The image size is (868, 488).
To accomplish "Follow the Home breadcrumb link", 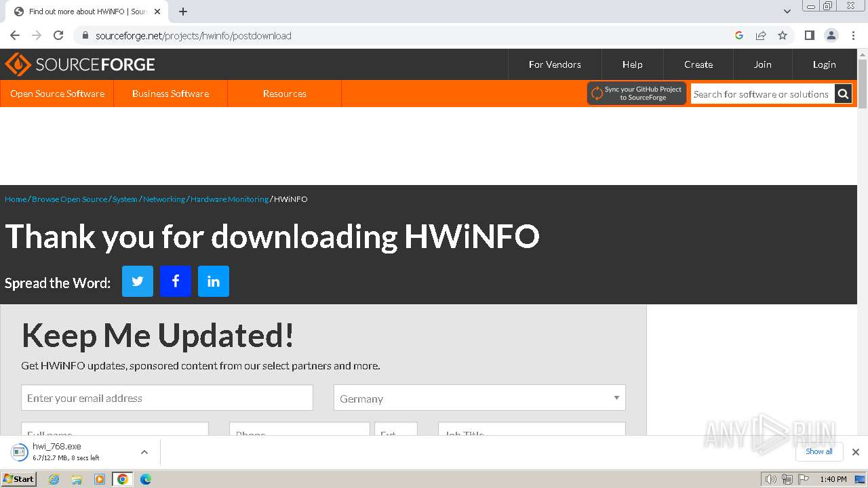I will tap(16, 199).
